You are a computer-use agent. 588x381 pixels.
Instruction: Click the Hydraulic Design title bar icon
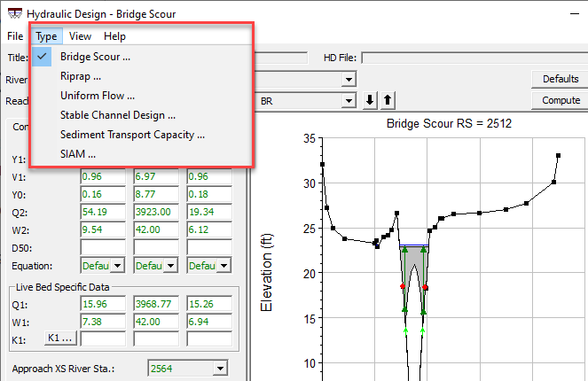(12, 14)
